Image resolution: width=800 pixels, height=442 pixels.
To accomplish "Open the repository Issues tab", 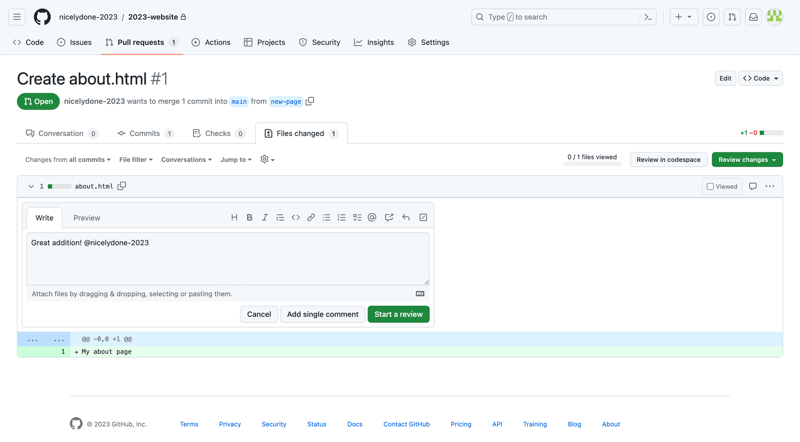I will [x=74, y=42].
